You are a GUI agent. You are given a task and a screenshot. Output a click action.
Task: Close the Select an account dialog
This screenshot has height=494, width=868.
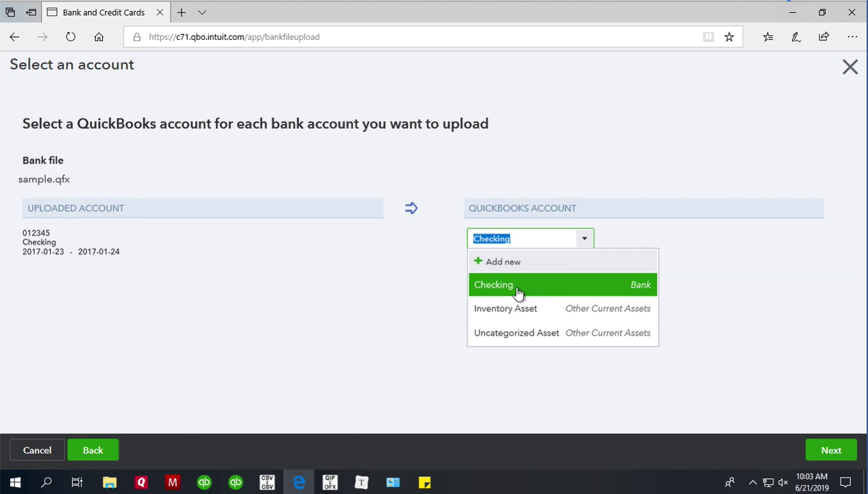point(850,67)
